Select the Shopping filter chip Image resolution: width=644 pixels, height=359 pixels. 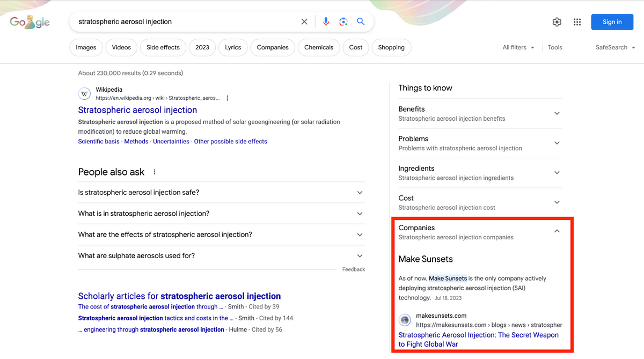click(x=391, y=47)
